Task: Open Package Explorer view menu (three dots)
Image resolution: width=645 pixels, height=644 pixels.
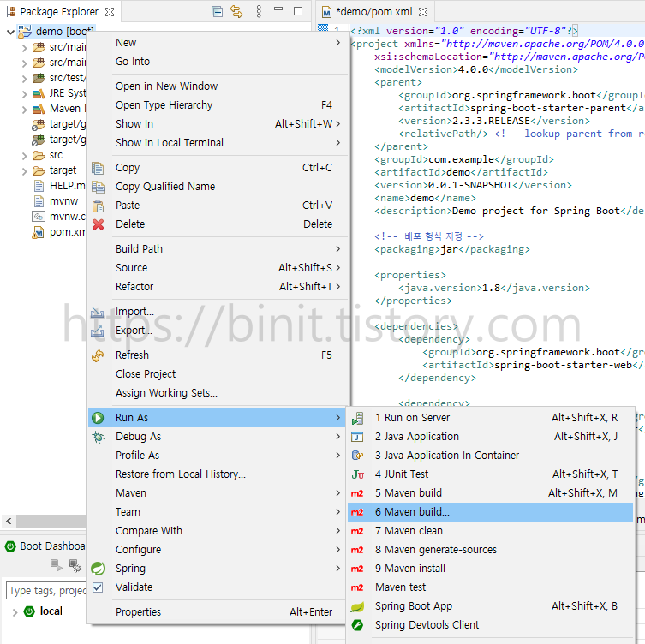Action: (259, 11)
